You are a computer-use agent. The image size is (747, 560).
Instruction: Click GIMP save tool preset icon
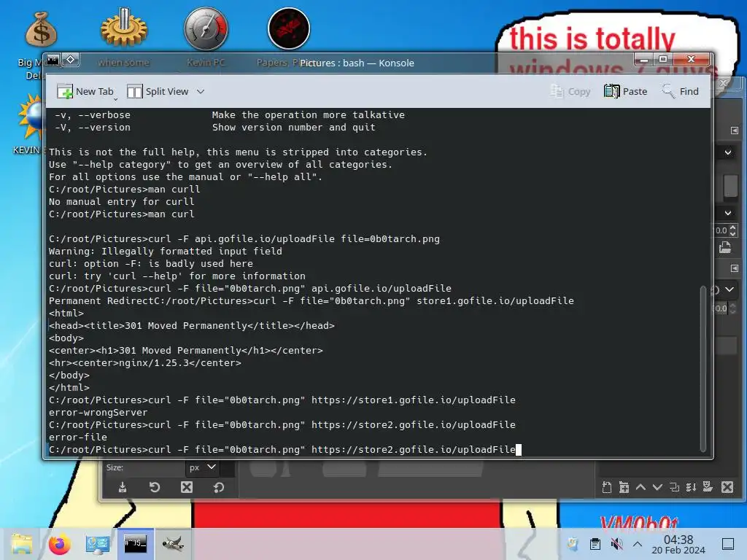[123, 487]
